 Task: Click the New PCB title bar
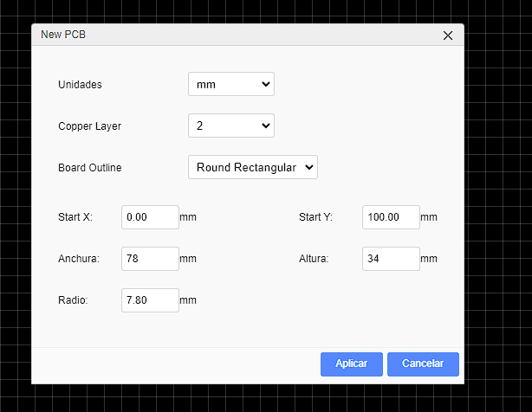pos(234,35)
